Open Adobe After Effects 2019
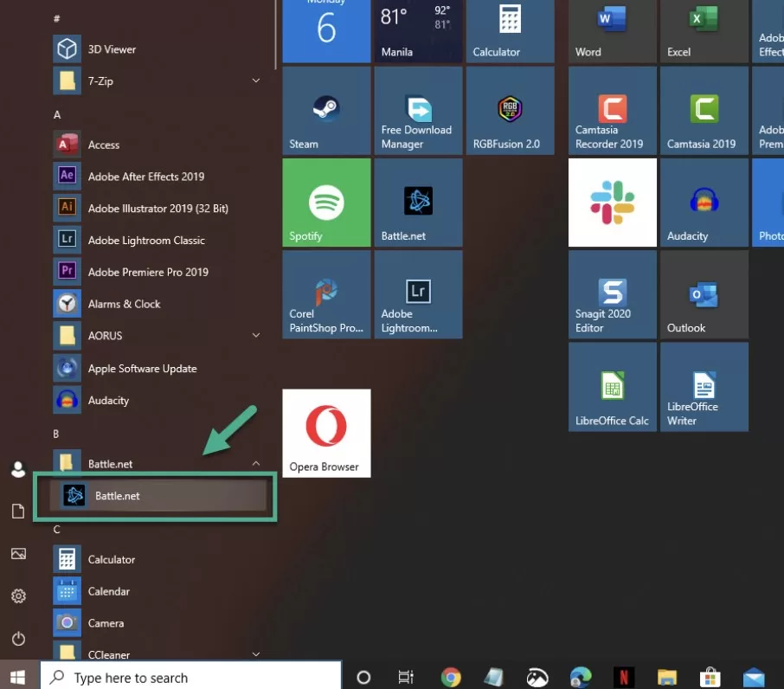The image size is (784, 689). (x=157, y=177)
